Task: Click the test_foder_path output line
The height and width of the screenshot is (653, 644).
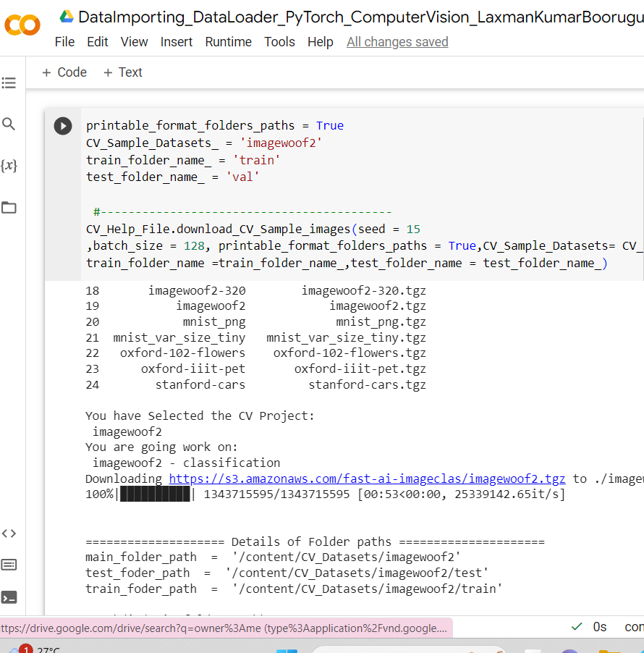Action: click(287, 573)
